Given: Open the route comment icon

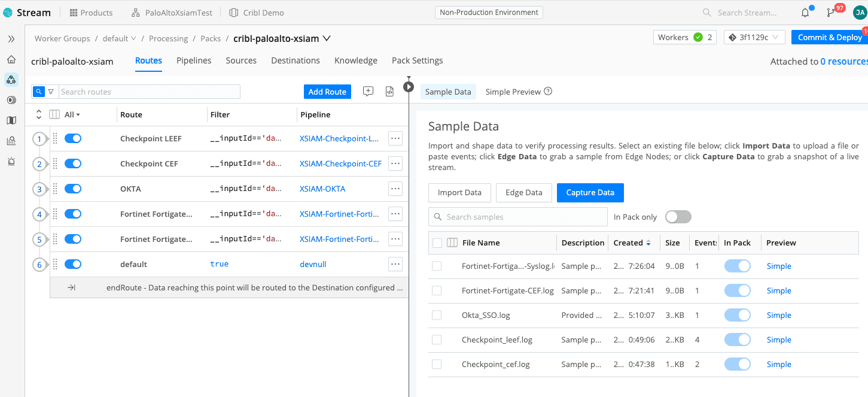Looking at the screenshot, I should point(368,92).
